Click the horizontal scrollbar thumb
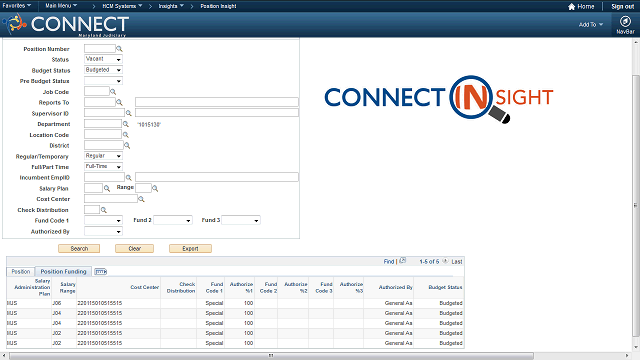The image size is (640, 360). pyautogui.click(x=271, y=356)
